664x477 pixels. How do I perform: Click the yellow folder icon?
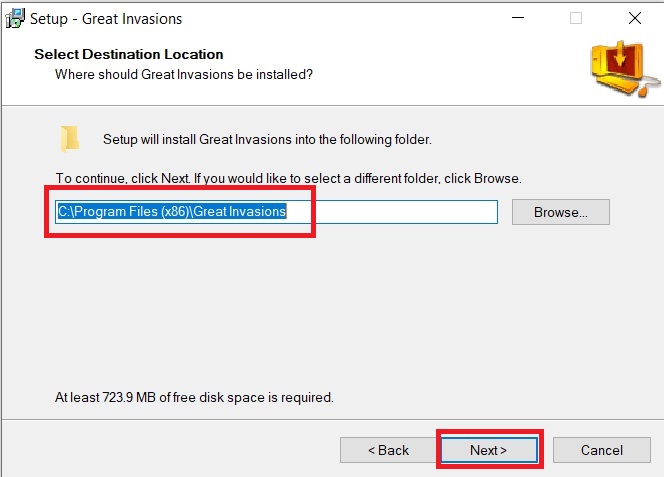69,139
